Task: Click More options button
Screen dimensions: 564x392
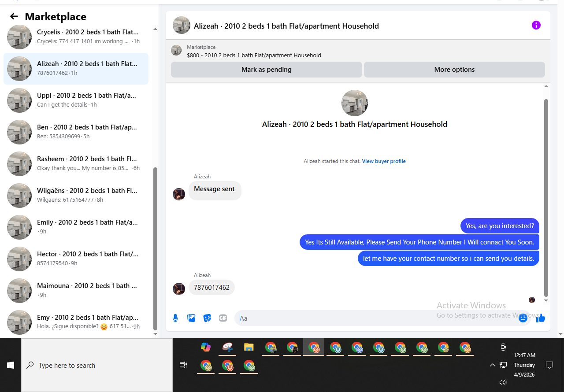Action: (454, 70)
